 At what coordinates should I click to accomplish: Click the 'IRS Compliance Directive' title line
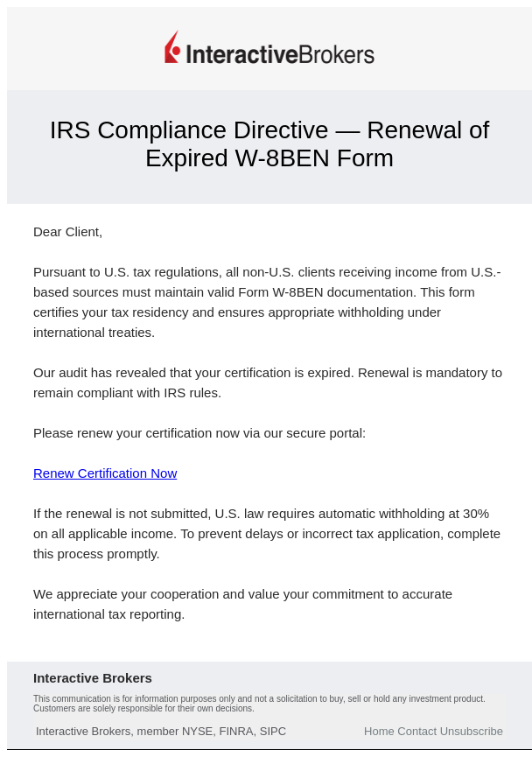point(269,130)
